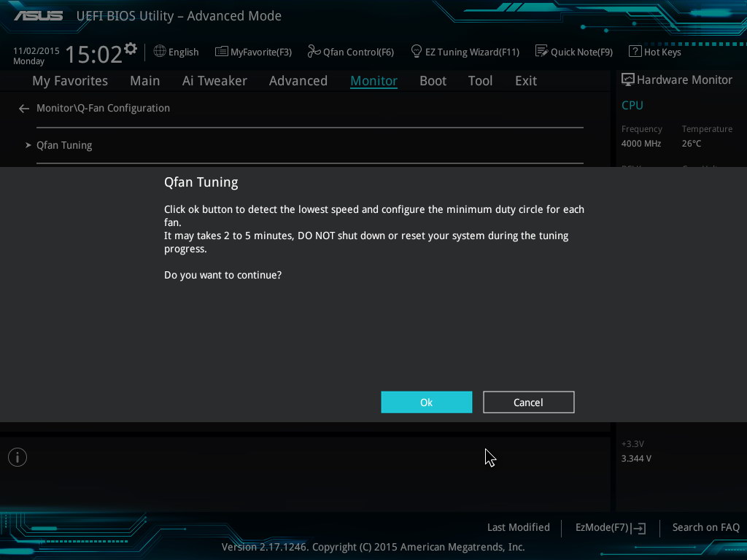
Task: Open MyFavorite(F3) shortcut
Action: point(253,52)
